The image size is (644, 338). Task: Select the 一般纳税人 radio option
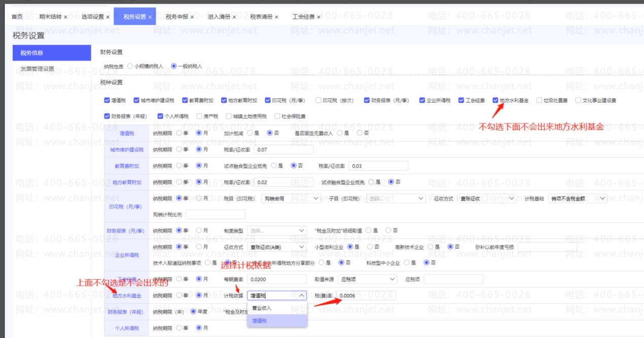pyautogui.click(x=174, y=66)
